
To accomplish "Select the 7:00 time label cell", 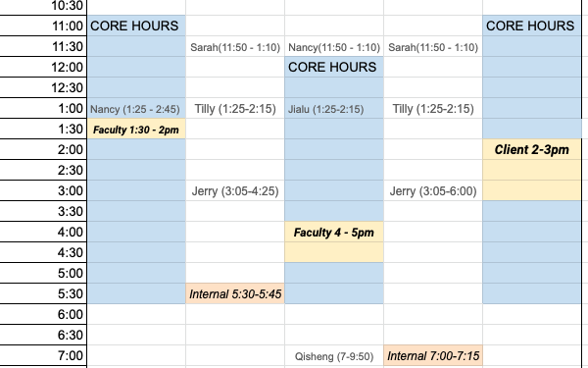I will (x=43, y=355).
